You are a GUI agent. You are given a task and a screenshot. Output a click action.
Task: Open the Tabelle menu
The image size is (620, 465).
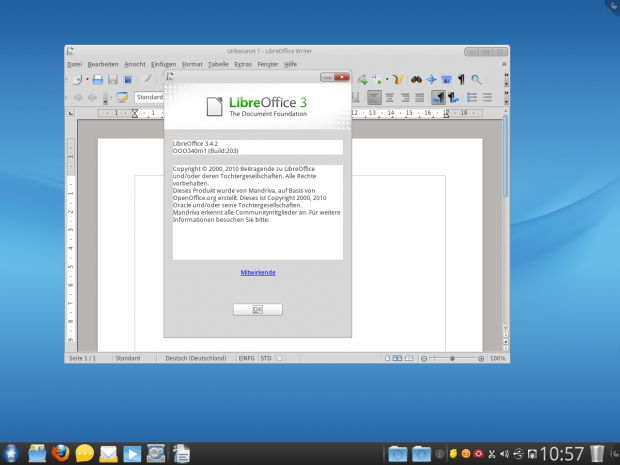218,64
